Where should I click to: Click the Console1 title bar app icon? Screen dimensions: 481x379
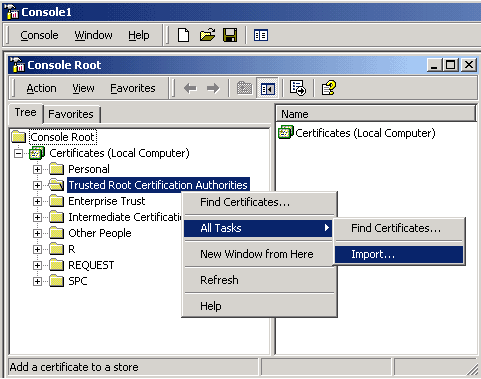coord(12,12)
